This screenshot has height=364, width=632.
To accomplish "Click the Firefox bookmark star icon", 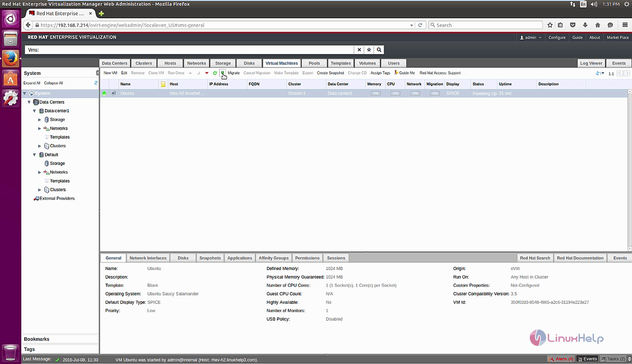I will click(x=550, y=25).
